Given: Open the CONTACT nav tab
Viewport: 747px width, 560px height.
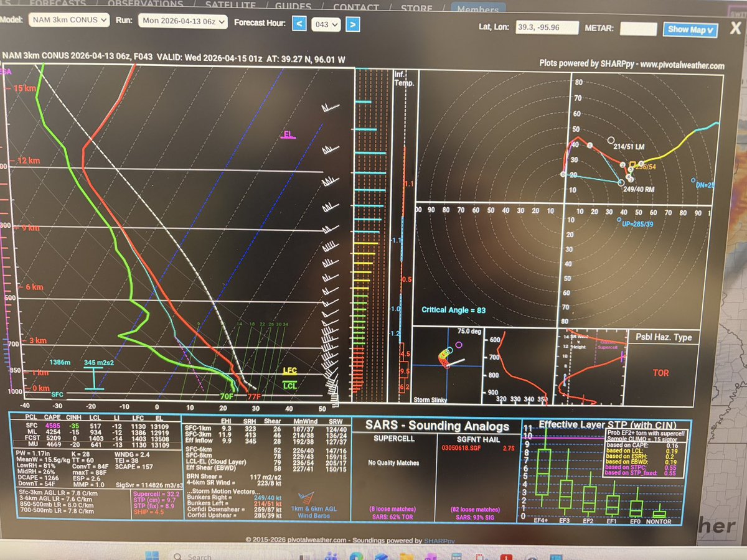Looking at the screenshot, I should [x=355, y=7].
